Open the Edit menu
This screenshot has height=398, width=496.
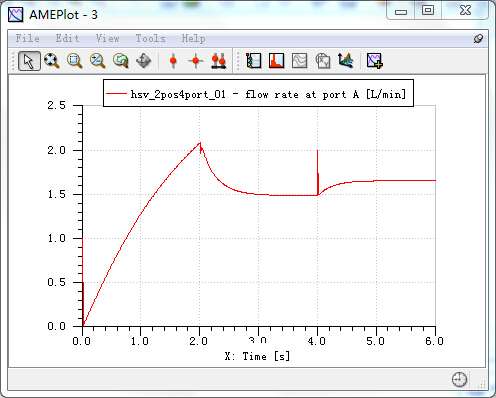[x=67, y=38]
